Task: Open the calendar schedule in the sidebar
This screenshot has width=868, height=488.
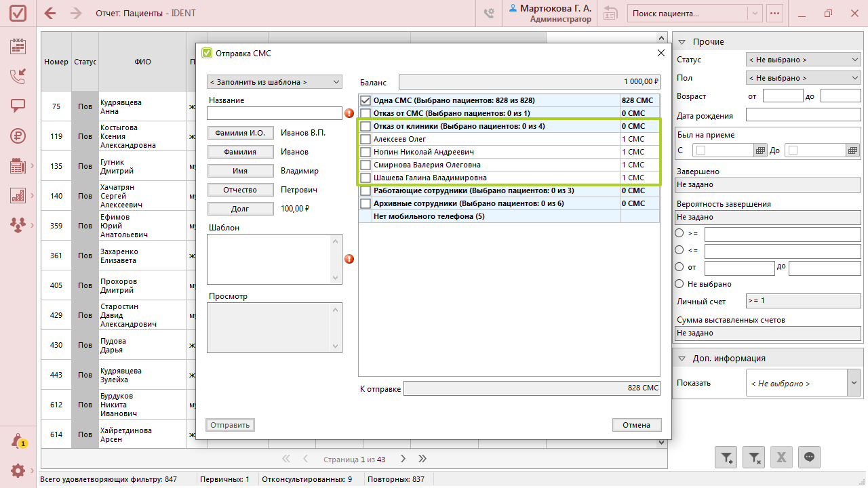Action: tap(18, 46)
